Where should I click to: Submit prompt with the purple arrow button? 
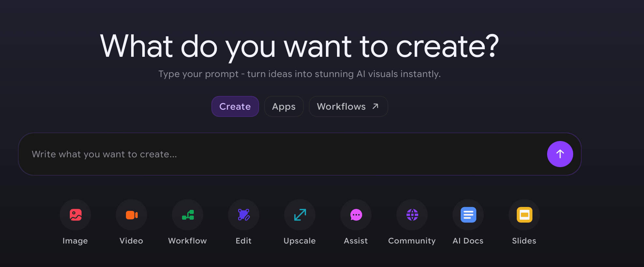coord(560,154)
